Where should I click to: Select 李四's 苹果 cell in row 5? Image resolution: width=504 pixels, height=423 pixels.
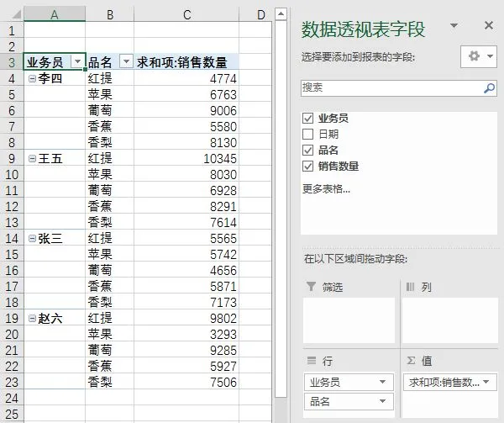point(109,94)
